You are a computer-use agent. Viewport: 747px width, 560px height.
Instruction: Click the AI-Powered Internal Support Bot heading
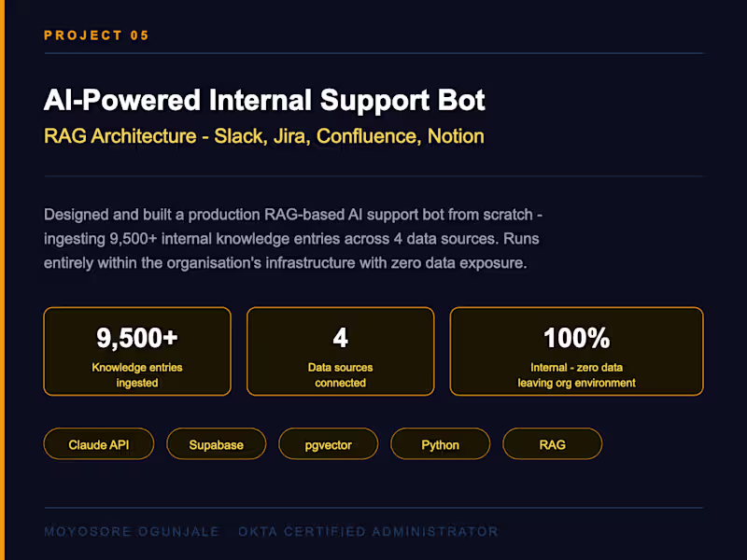click(264, 100)
